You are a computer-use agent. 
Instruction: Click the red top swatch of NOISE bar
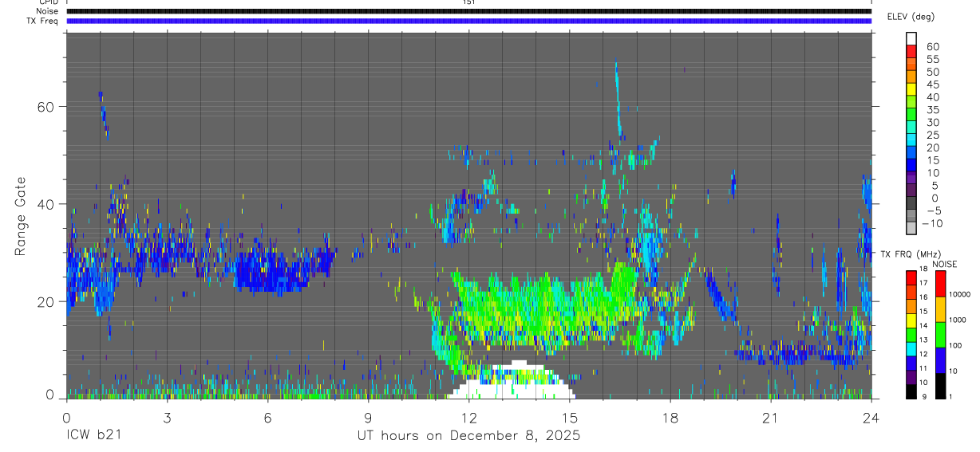coord(940,285)
